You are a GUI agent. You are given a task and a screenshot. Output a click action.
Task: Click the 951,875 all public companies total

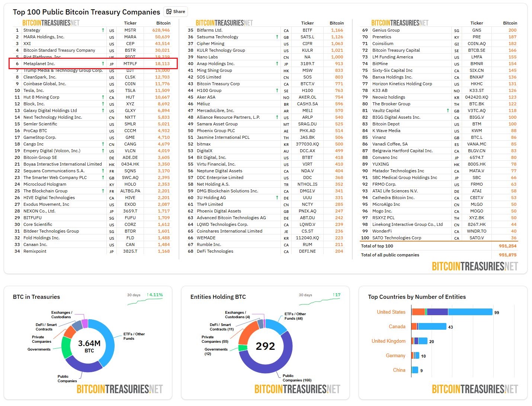point(508,255)
